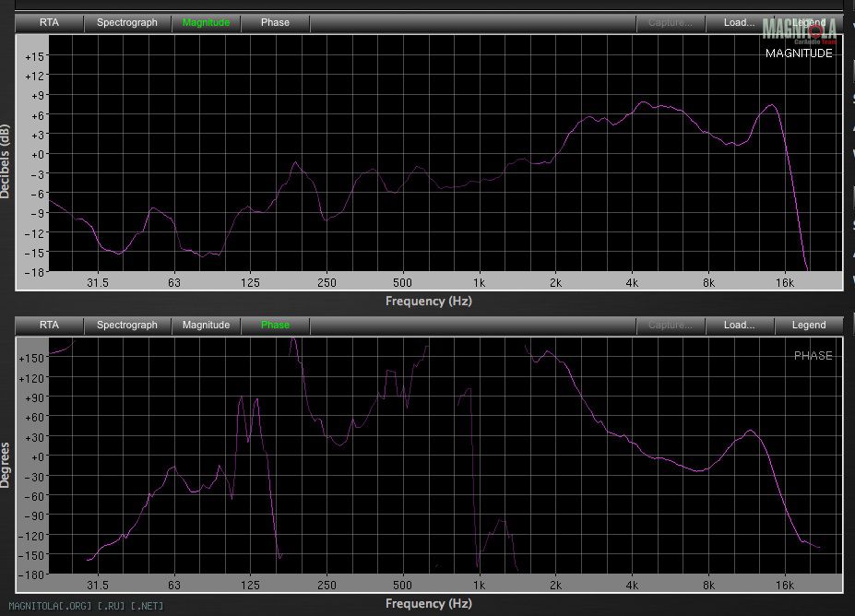Switch upper panel to Phase view
The image size is (855, 616).
point(275,22)
